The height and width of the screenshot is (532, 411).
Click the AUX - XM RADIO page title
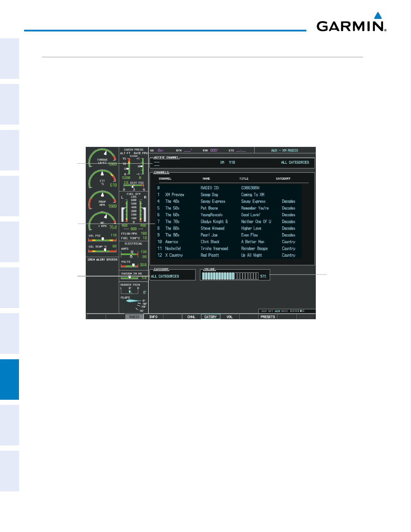284,150
